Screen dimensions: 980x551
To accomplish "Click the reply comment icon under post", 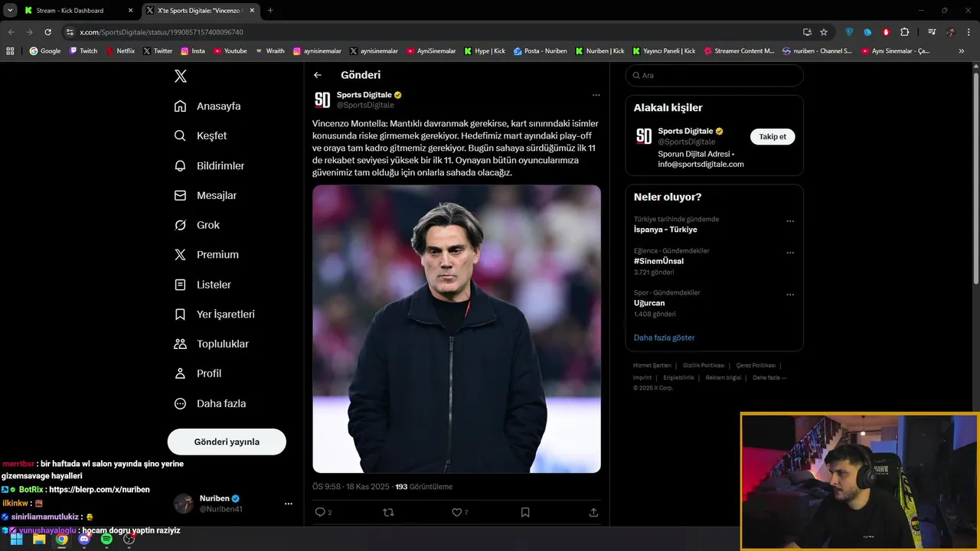I will 320,512.
